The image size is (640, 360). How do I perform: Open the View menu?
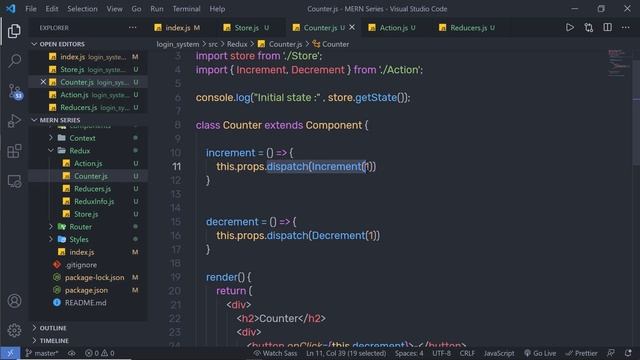click(114, 9)
